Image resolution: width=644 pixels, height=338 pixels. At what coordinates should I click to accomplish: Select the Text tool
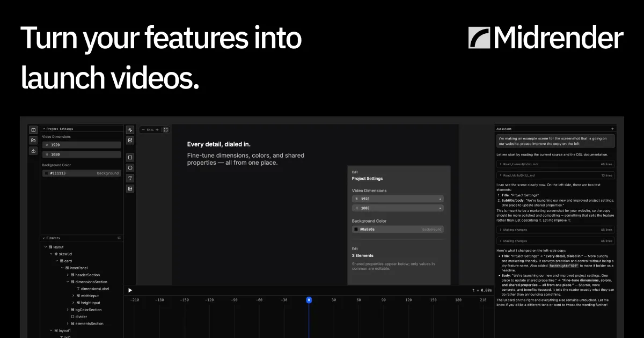click(x=130, y=178)
